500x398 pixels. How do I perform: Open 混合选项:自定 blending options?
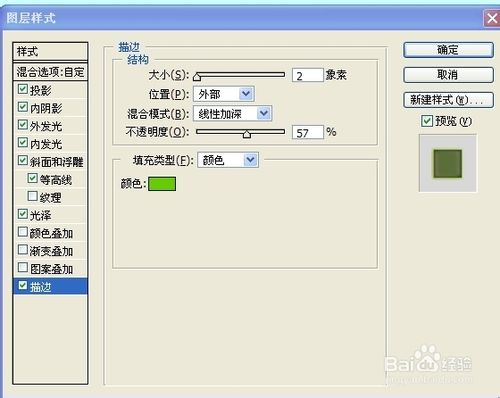50,72
